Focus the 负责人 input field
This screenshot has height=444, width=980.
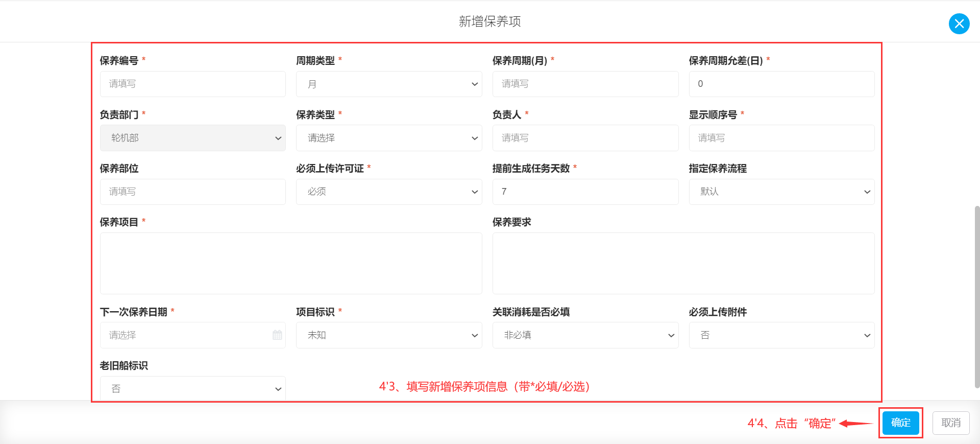[585, 138]
